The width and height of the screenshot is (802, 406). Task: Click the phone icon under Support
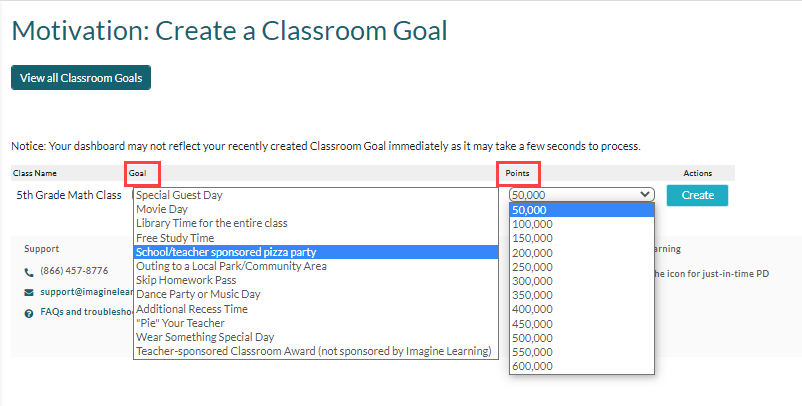click(29, 273)
